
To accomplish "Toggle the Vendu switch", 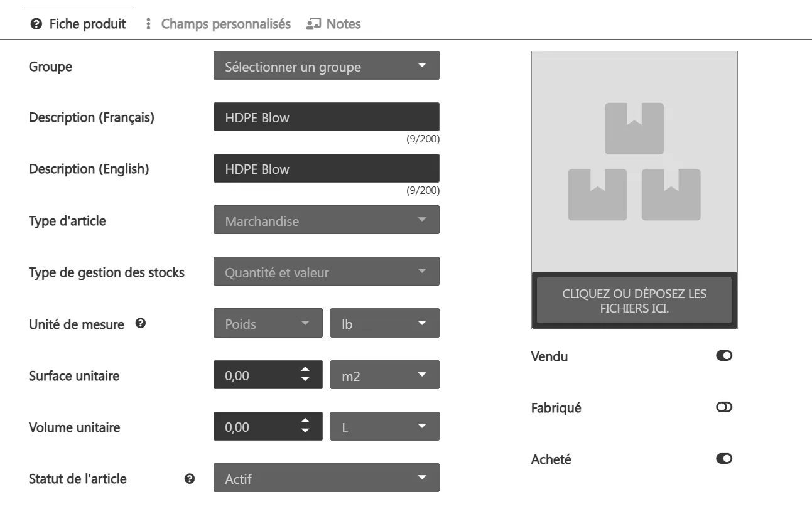I will point(724,356).
